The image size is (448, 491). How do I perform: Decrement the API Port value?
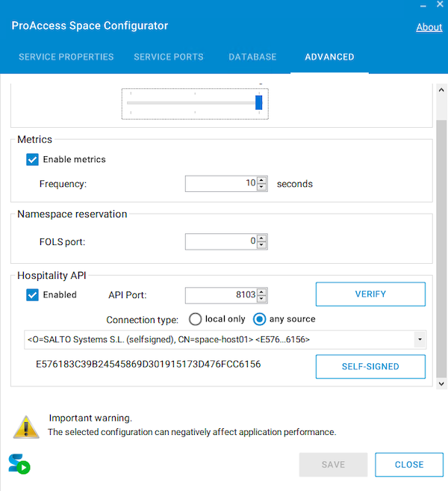tap(262, 298)
